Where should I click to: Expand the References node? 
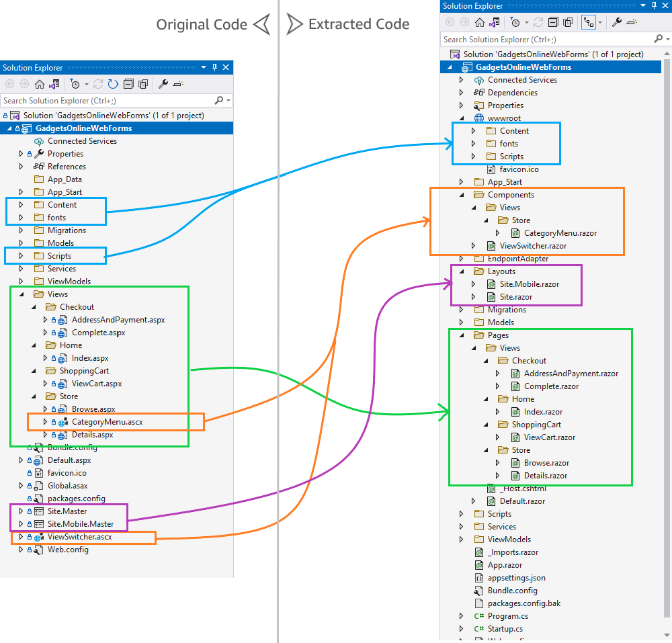[x=20, y=166]
